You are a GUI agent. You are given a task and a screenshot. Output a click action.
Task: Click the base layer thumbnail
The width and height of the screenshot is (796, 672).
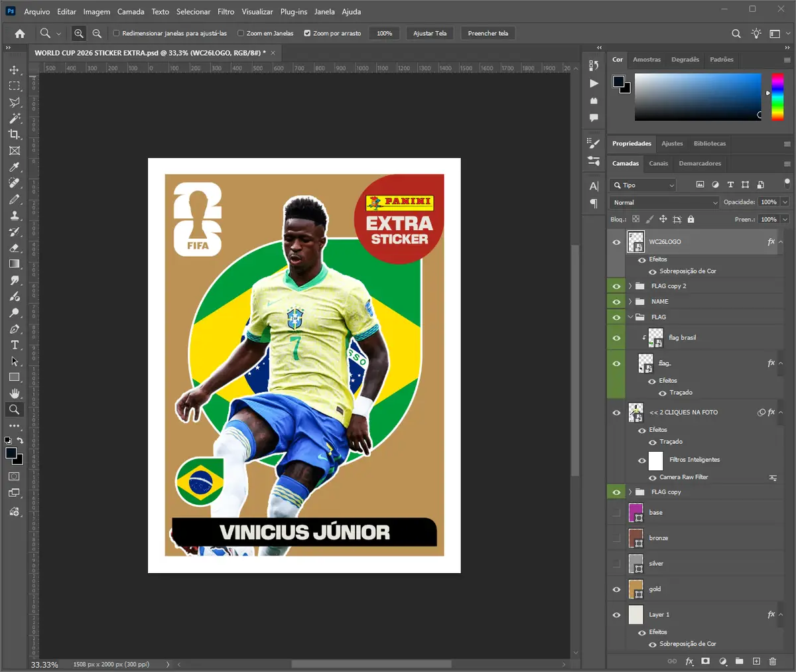635,513
